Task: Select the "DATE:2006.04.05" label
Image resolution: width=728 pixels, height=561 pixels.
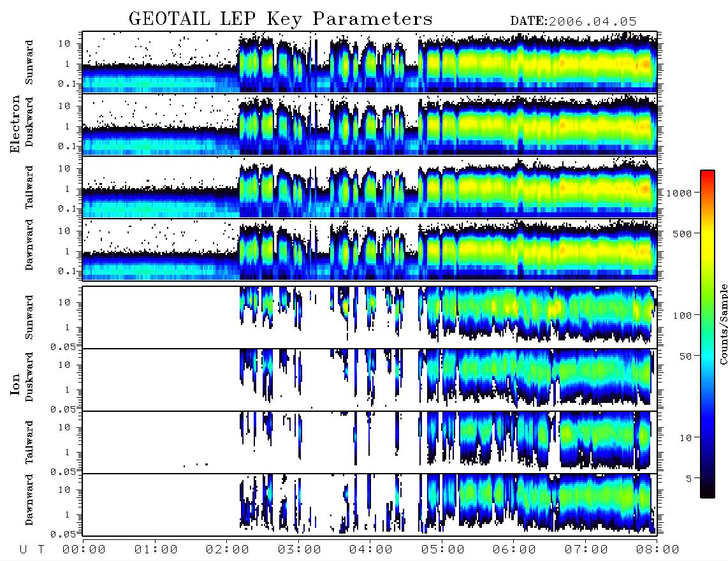Action: [573, 21]
